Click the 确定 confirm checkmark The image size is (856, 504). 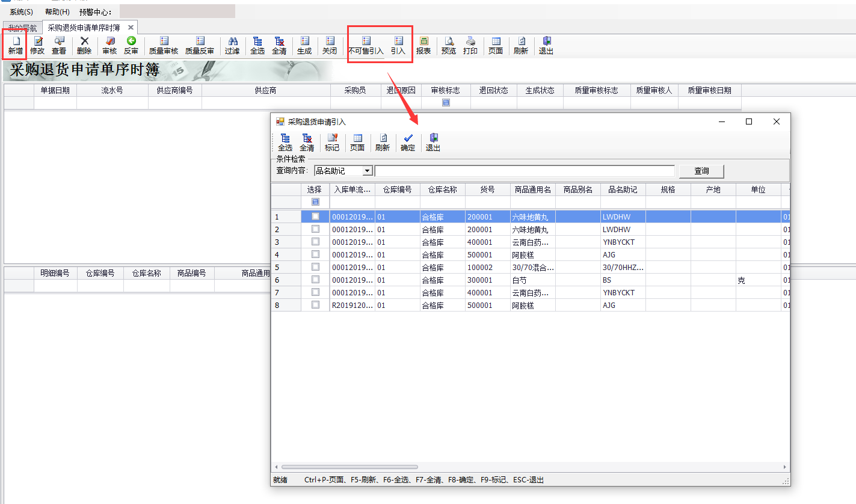[408, 143]
